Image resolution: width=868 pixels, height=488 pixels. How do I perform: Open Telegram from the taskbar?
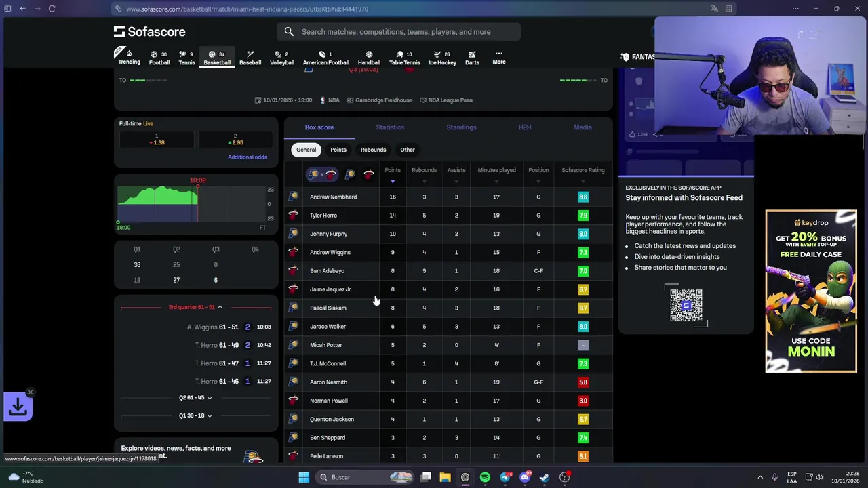505,477
